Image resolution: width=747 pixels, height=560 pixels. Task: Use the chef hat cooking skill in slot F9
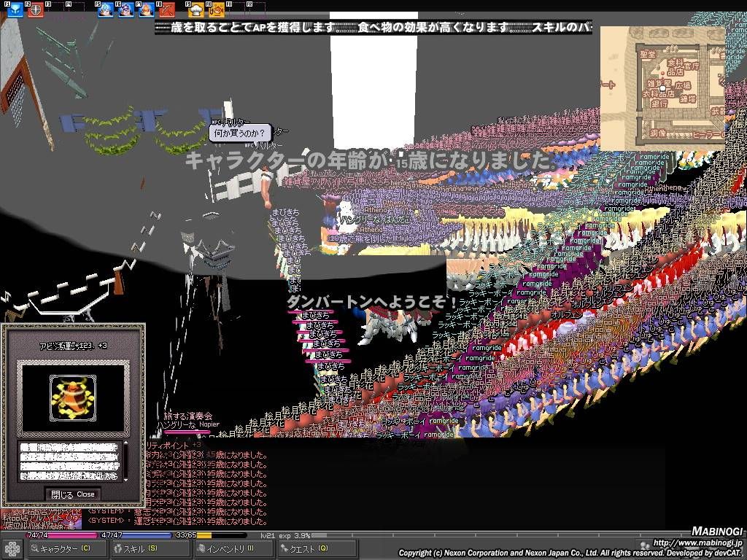pos(196,9)
